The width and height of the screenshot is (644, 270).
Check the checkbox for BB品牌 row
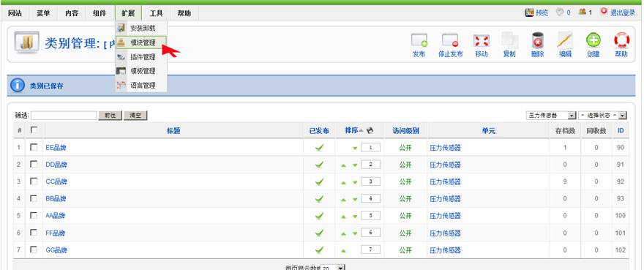[34, 198]
